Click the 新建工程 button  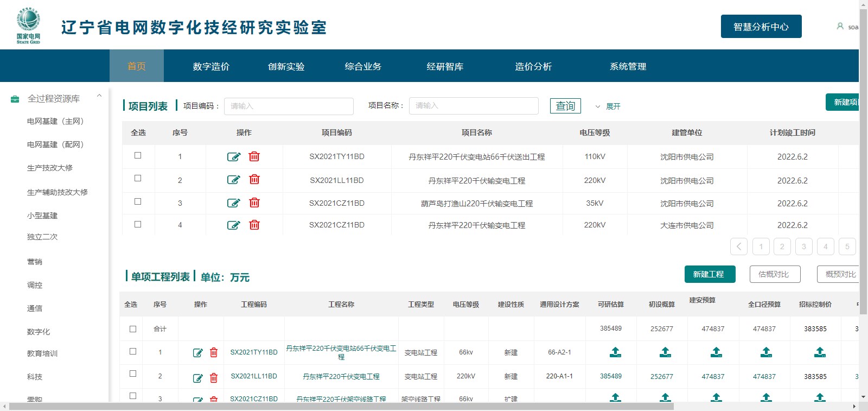coord(710,274)
